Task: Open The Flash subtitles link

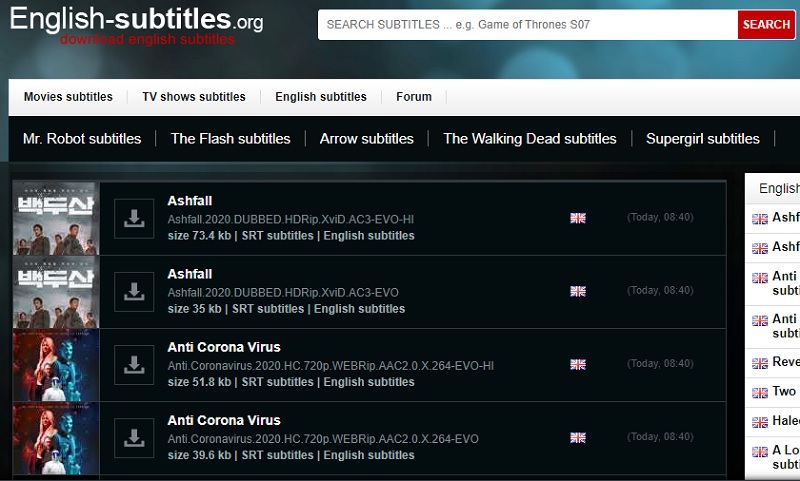Action: pos(231,139)
